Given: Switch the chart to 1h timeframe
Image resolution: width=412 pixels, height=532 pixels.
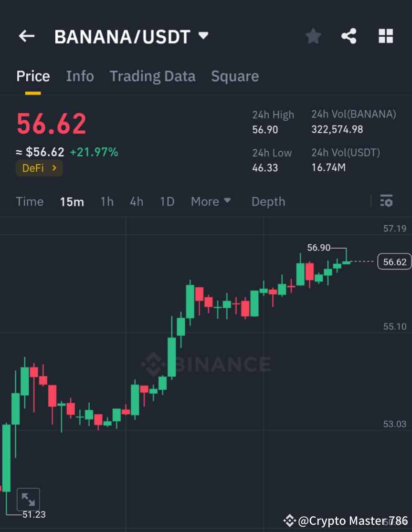Looking at the screenshot, I should click(106, 201).
